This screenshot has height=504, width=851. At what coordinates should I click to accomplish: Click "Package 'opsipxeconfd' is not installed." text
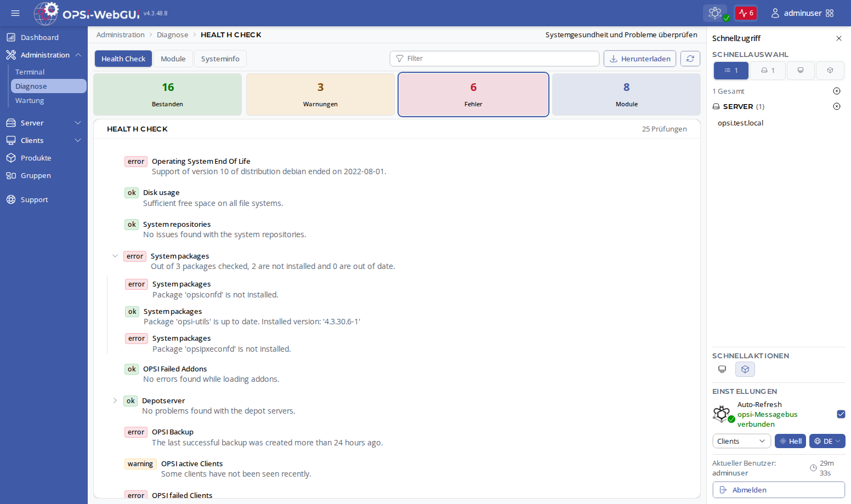pyautogui.click(x=222, y=349)
